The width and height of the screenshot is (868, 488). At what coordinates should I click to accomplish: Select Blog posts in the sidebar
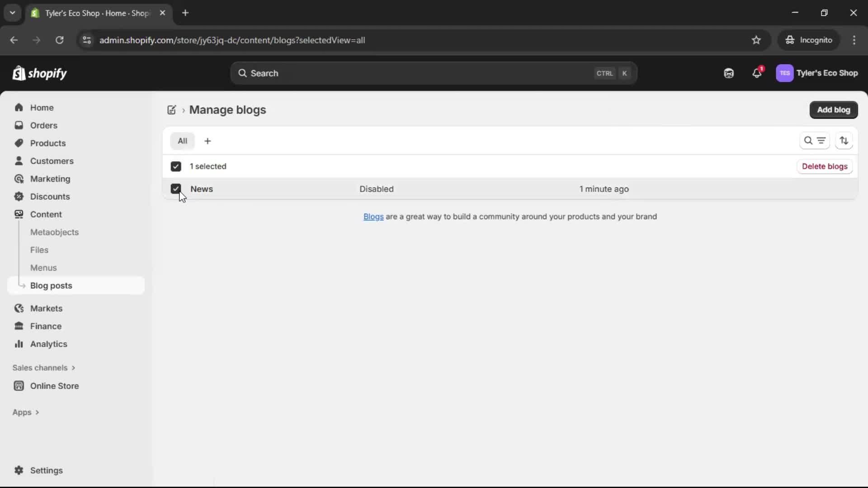point(51,285)
